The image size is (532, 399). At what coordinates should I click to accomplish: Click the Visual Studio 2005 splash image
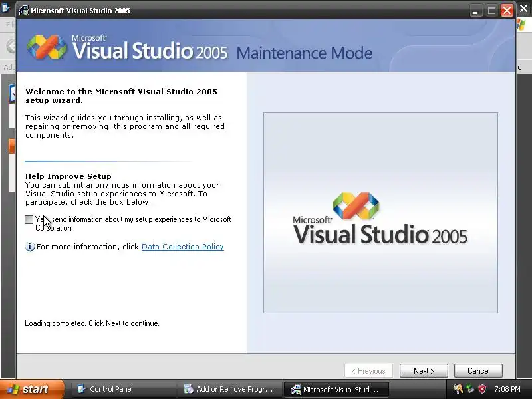pos(380,213)
